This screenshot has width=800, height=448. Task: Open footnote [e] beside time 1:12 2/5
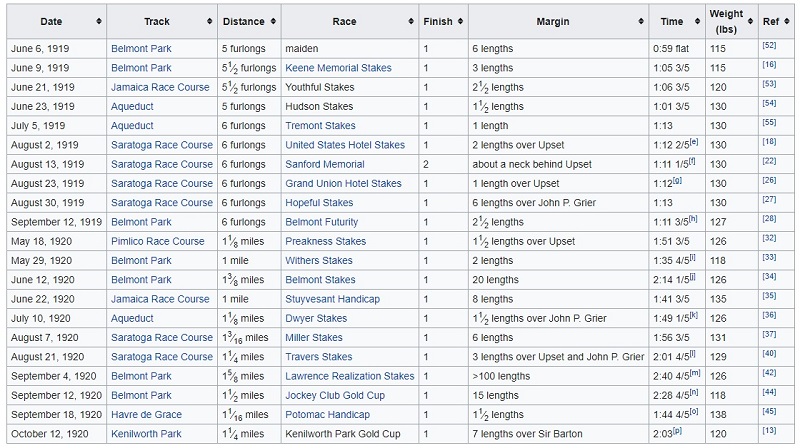694,142
